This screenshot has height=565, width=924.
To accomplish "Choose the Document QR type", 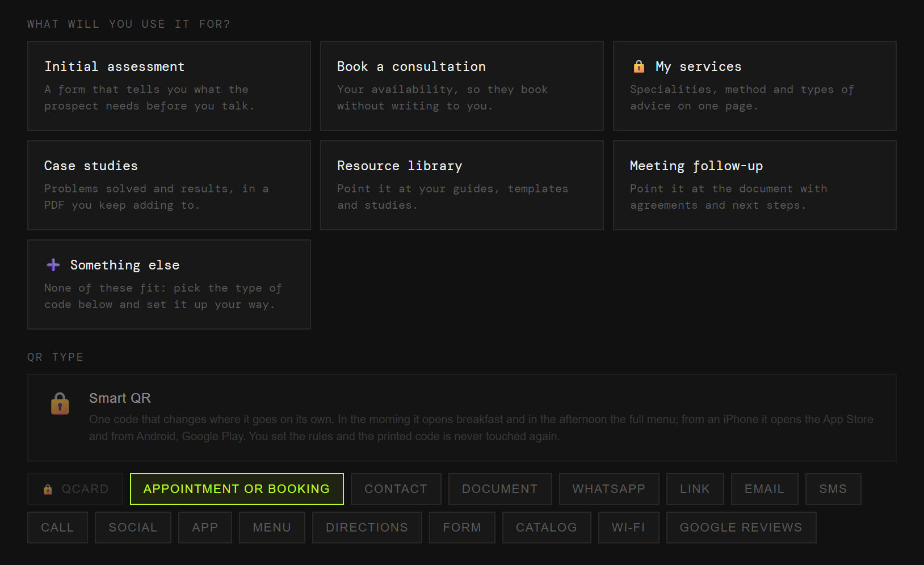I will (x=500, y=489).
